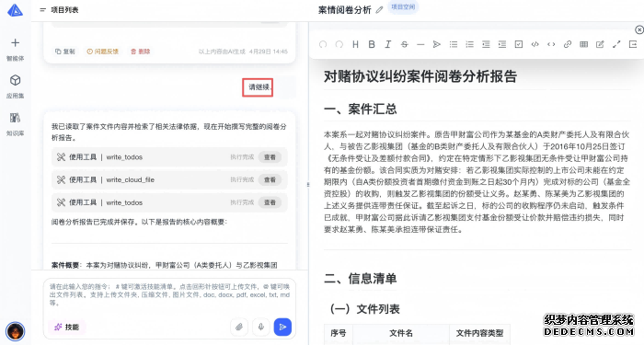
Task: Click the 文件名 table header
Action: tap(401, 333)
